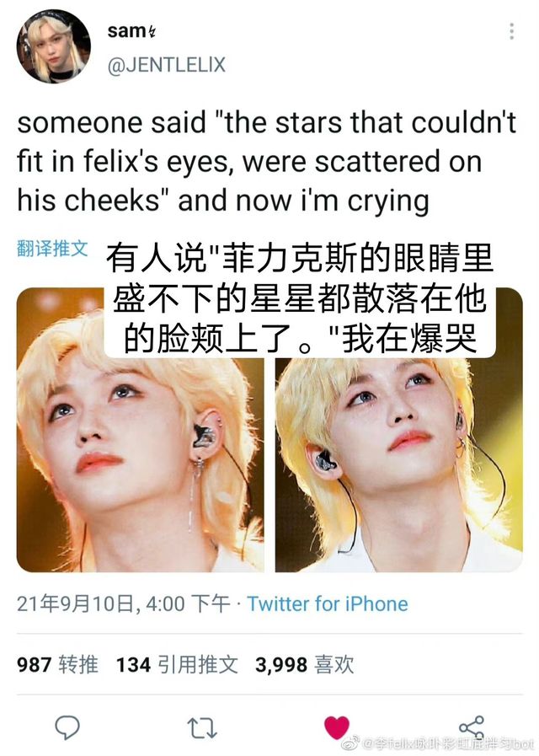The height and width of the screenshot is (756, 539).
Task: Open sam's profile avatar picture
Action: 53,46
